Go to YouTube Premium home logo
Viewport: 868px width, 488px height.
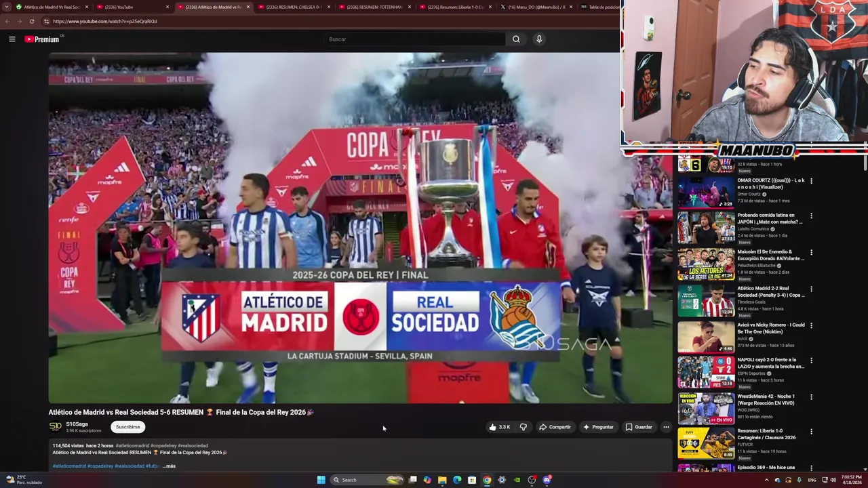(x=42, y=39)
